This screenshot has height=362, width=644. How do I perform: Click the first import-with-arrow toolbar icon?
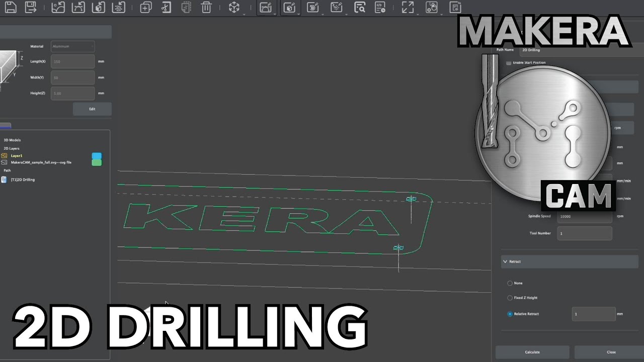coord(58,7)
